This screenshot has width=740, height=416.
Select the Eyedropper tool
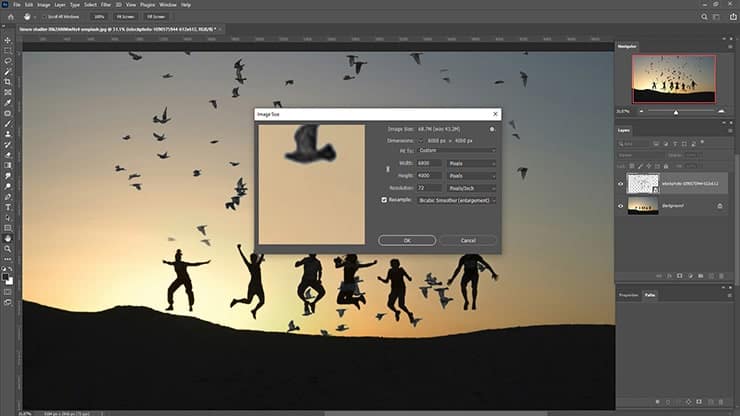[8, 103]
